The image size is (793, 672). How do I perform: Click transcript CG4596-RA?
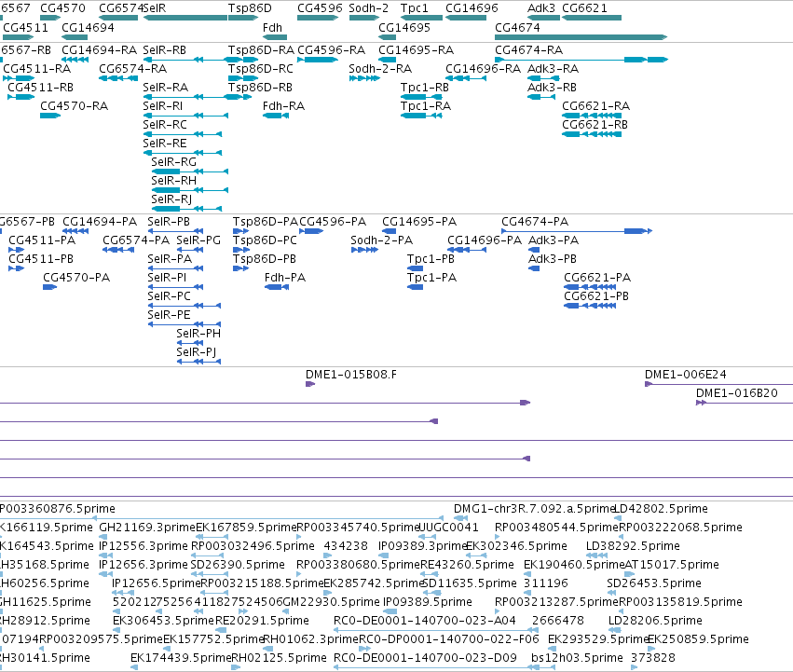331,50
